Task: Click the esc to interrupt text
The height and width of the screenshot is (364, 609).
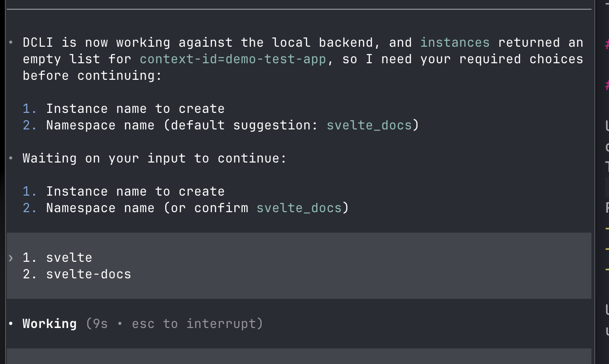Action: 195,324
